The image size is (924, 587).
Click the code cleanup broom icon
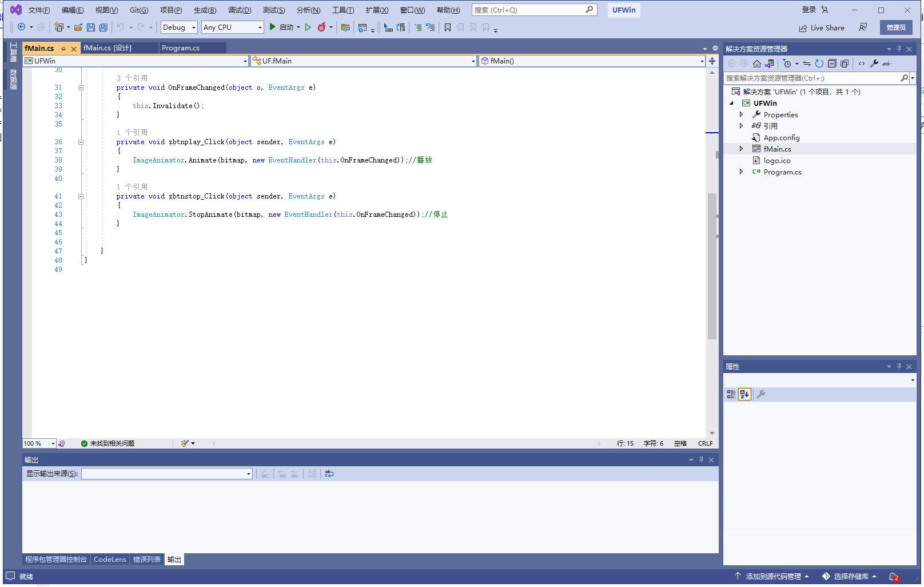185,443
